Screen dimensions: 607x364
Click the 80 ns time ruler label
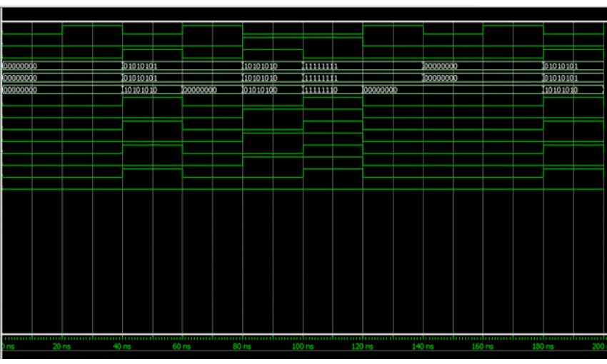coord(242,346)
